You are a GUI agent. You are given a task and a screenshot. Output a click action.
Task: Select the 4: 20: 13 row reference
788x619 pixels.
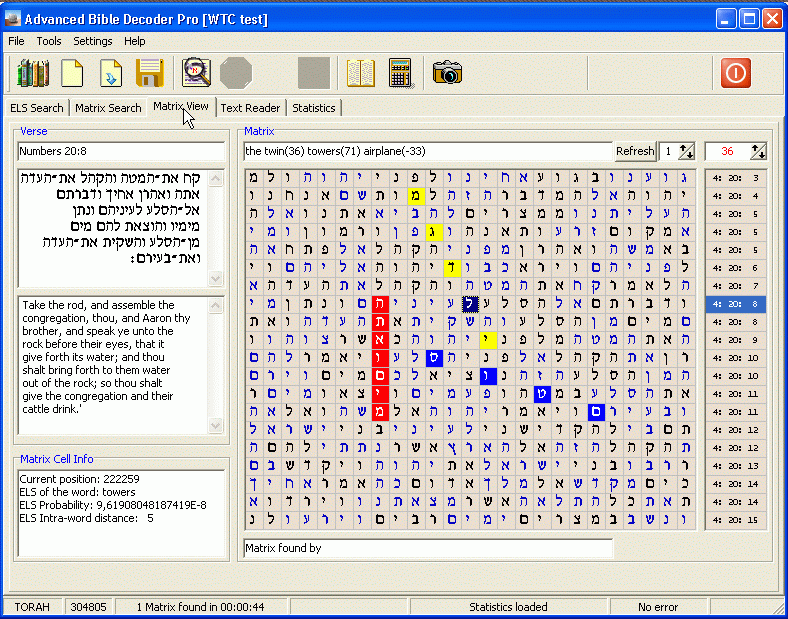tap(736, 466)
